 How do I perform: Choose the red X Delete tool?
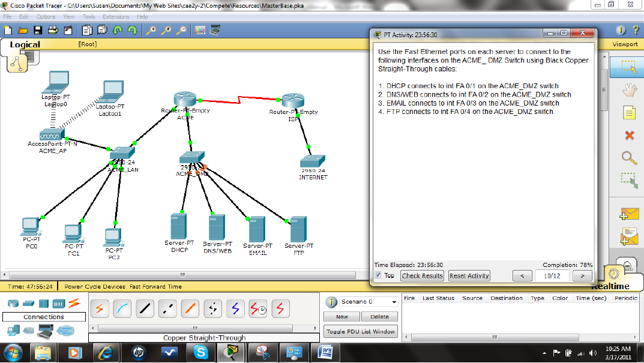(x=629, y=135)
